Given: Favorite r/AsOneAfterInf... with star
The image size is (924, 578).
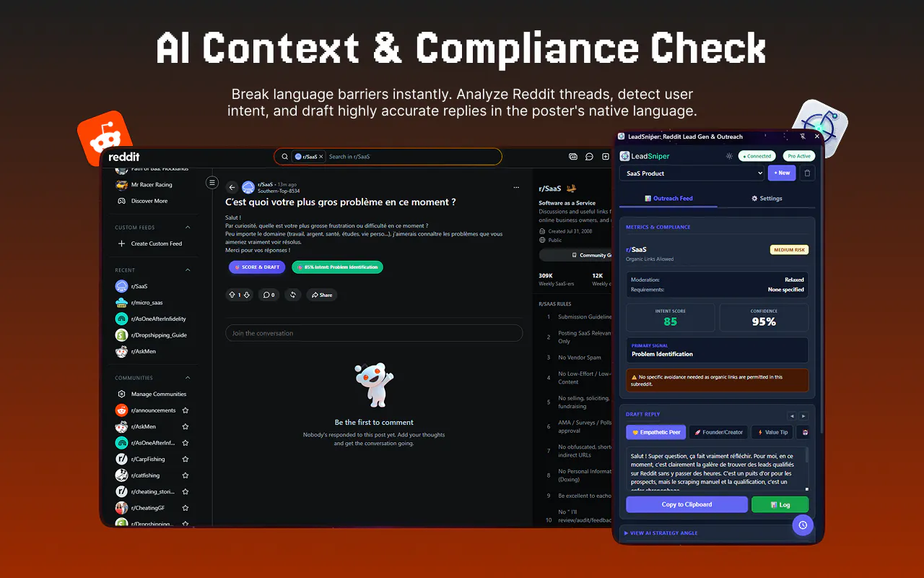Looking at the screenshot, I should click(186, 443).
